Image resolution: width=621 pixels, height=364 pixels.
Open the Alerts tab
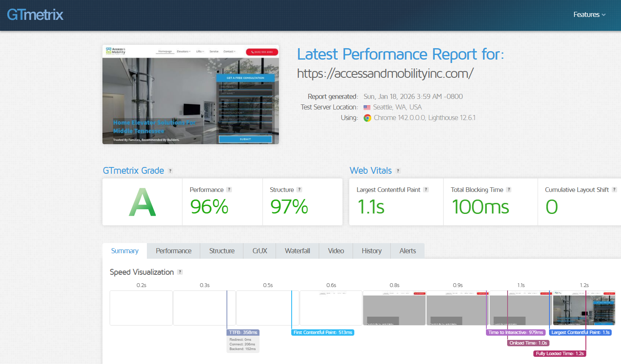click(x=408, y=251)
